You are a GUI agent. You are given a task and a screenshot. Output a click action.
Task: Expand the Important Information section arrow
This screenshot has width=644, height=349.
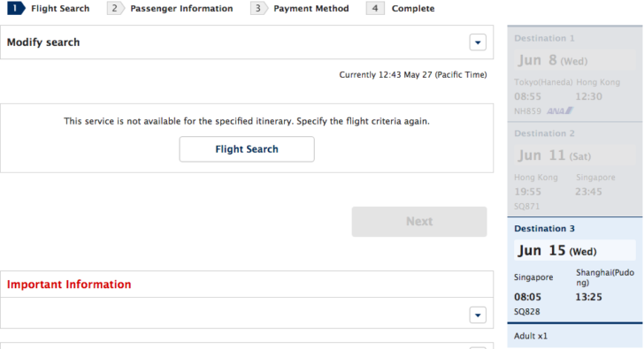pos(478,315)
